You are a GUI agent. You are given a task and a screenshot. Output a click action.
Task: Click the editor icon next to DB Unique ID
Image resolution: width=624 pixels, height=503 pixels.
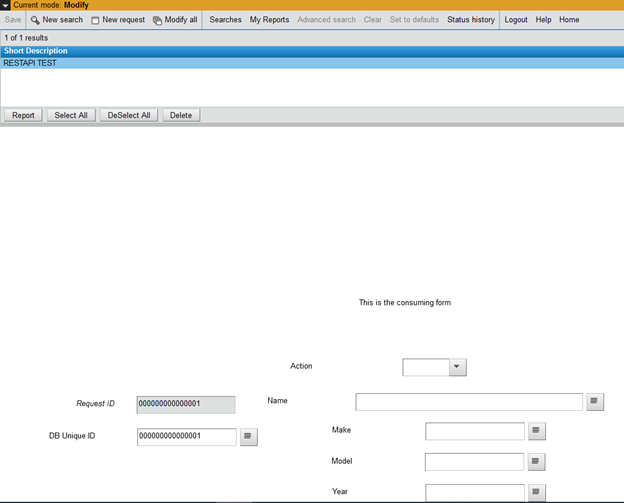249,437
